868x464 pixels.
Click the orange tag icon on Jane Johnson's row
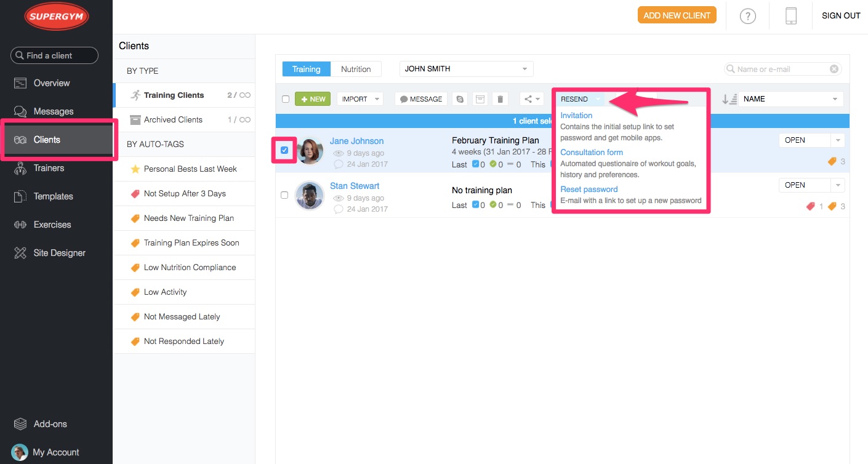pos(832,162)
